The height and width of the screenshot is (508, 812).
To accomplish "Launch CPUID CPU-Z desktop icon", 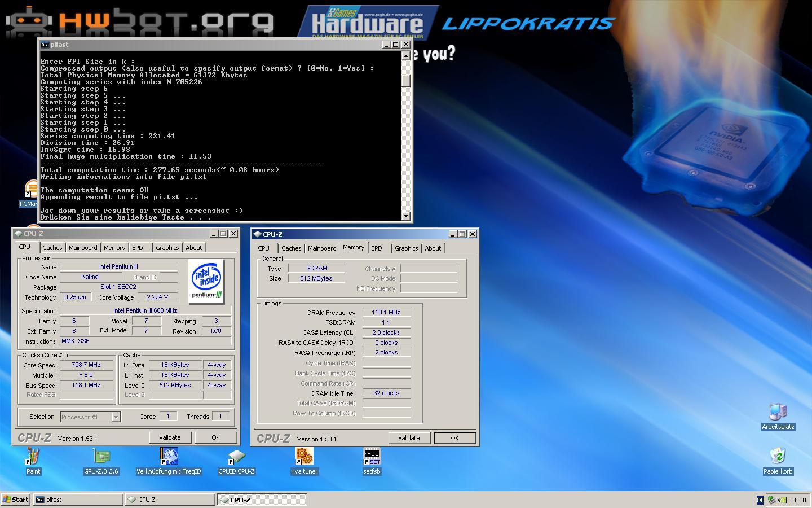I will click(236, 461).
